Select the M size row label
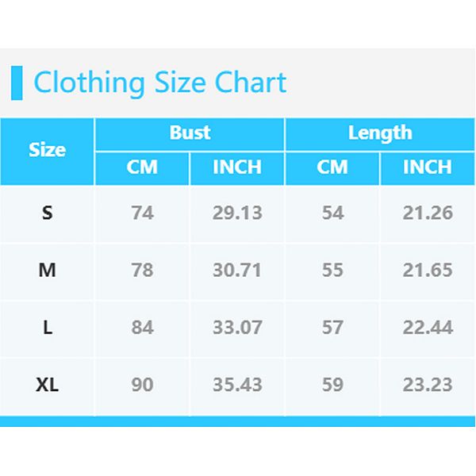Screen dimensions: 476x476 tap(48, 270)
